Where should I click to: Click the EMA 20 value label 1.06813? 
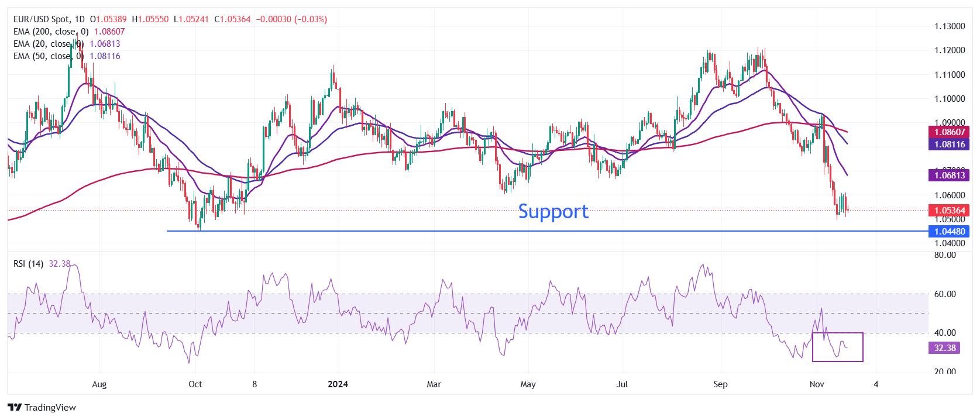(x=948, y=175)
